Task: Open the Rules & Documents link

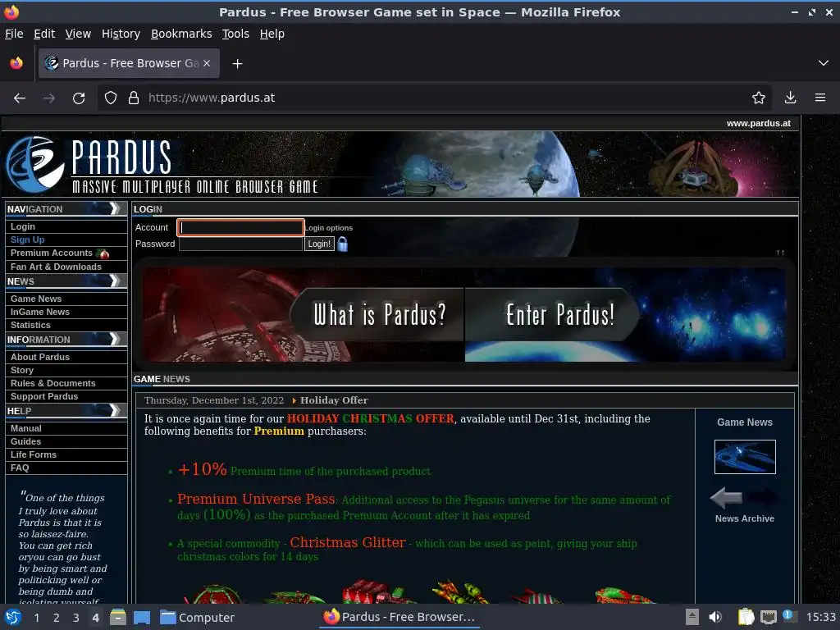Action: [53, 384]
